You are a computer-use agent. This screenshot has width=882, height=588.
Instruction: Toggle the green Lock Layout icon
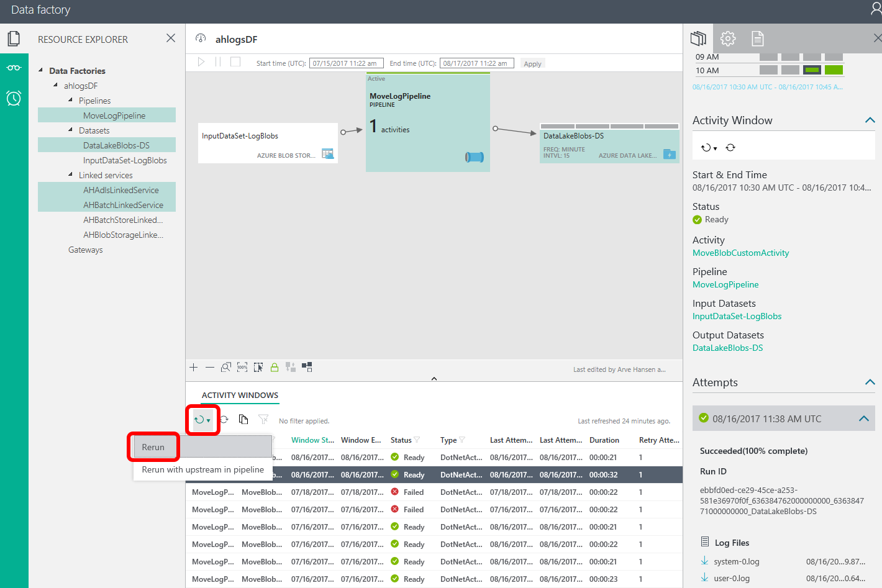tap(274, 368)
